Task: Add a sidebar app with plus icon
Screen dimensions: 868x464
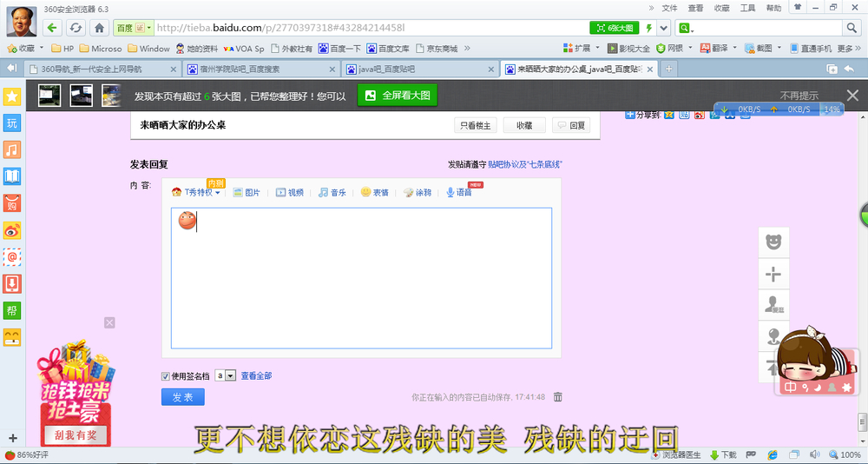Action: [x=12, y=438]
